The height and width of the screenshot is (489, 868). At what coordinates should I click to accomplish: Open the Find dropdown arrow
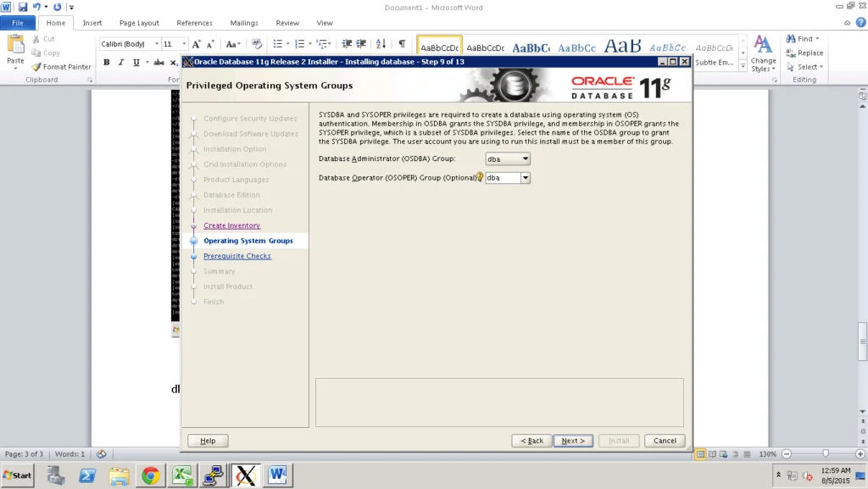[x=817, y=39]
